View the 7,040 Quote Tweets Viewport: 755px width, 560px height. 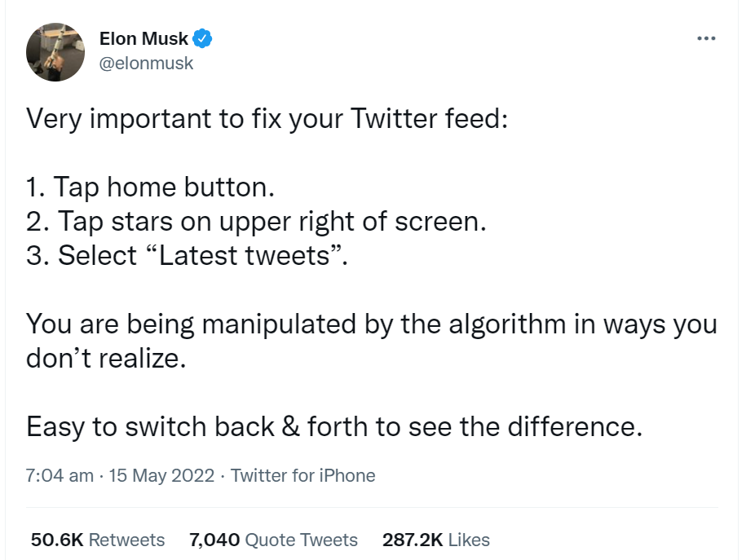273,540
